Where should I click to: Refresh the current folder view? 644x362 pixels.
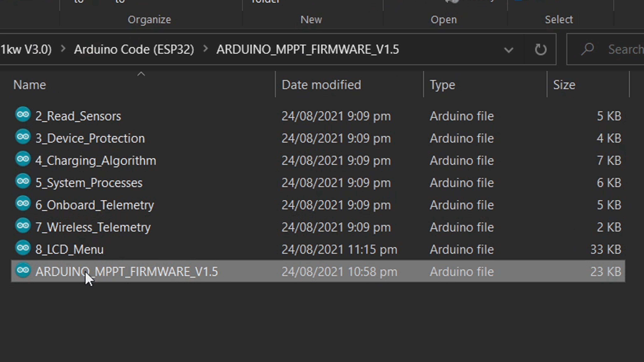point(541,49)
